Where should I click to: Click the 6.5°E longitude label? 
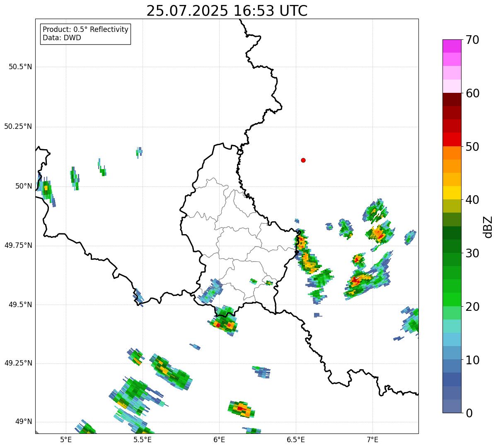click(296, 440)
